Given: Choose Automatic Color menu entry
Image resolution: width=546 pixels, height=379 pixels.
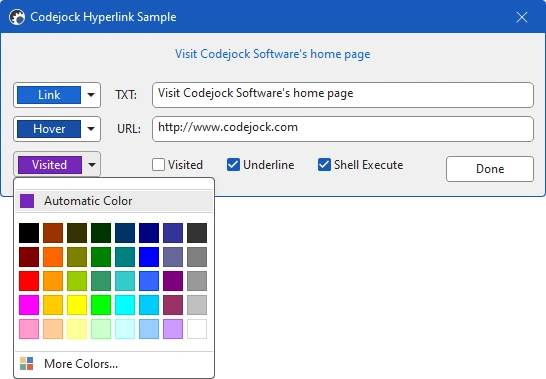Looking at the screenshot, I should [x=114, y=201].
